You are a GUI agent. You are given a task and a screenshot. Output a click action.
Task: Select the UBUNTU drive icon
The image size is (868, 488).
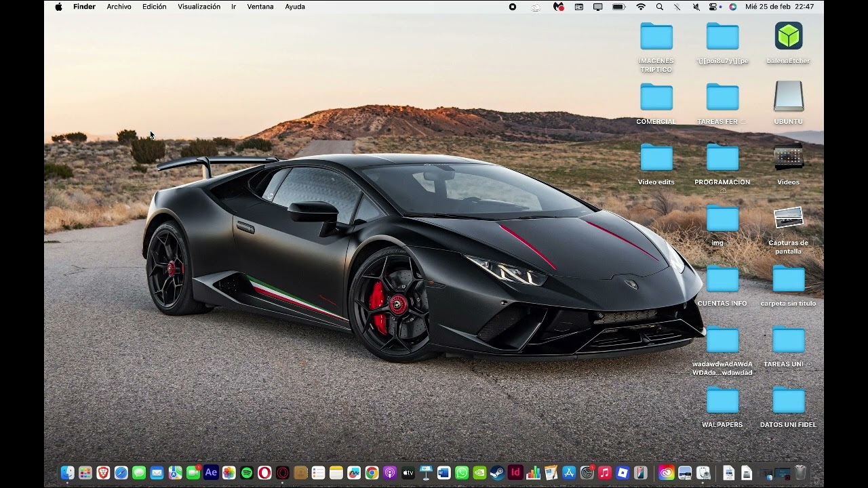pos(789,104)
